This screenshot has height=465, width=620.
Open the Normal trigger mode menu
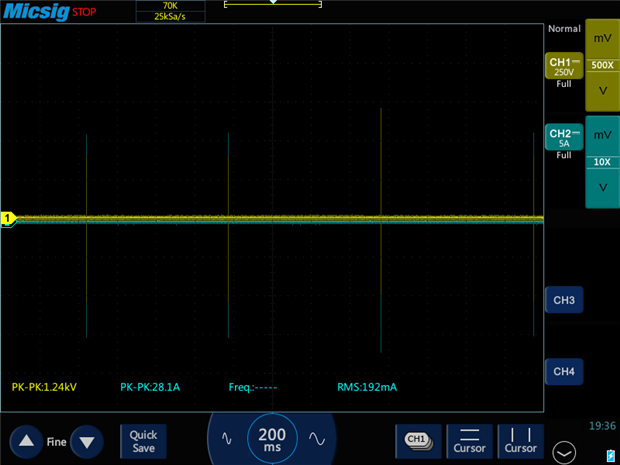coord(564,29)
